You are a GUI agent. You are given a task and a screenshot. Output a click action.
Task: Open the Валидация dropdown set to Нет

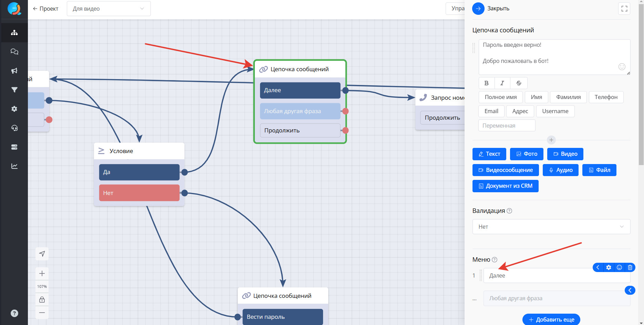(x=551, y=227)
